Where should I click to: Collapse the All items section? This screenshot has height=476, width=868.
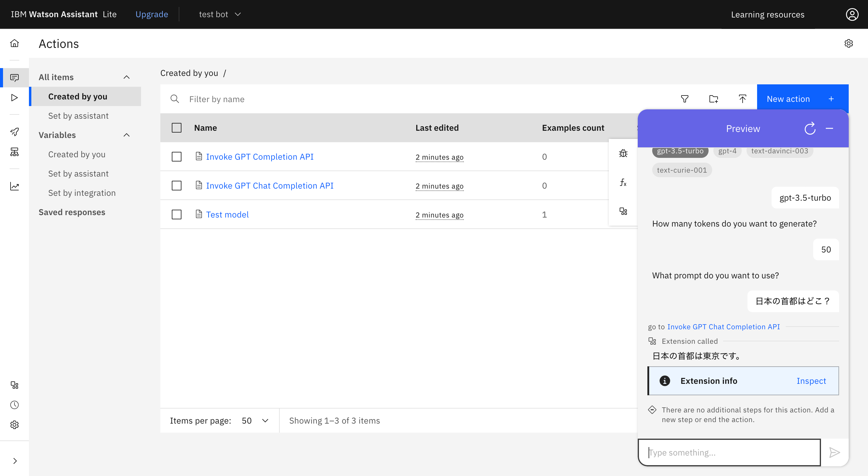pos(126,77)
